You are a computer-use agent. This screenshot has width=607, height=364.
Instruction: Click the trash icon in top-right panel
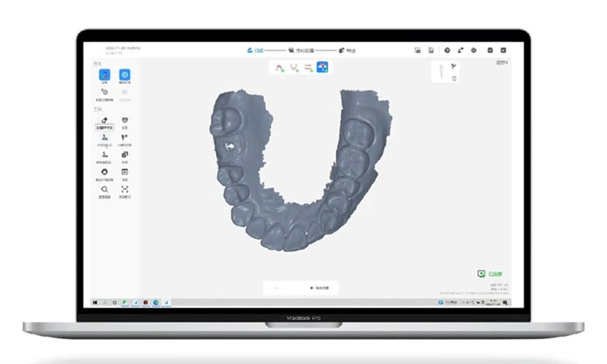(454, 78)
